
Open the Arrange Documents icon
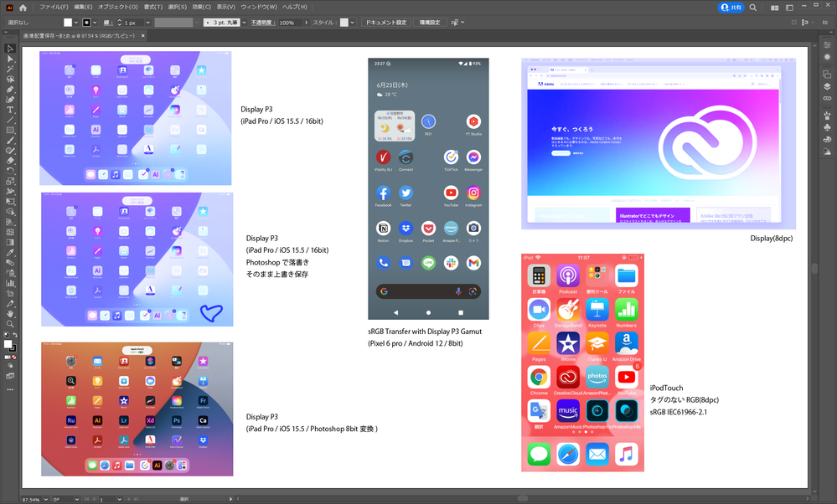coord(774,8)
